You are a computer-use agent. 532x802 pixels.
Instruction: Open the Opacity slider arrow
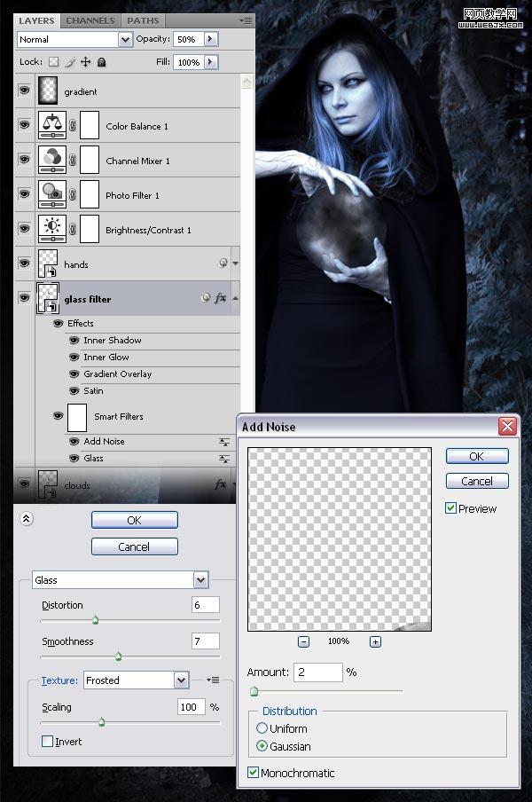tap(210, 39)
